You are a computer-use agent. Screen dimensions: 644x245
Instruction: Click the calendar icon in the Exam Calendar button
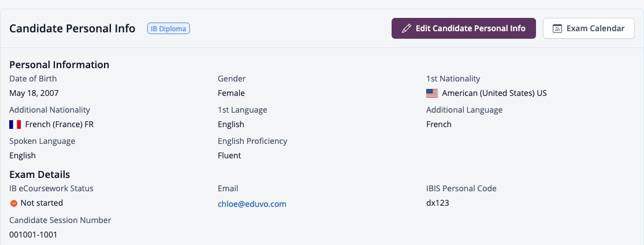click(557, 28)
